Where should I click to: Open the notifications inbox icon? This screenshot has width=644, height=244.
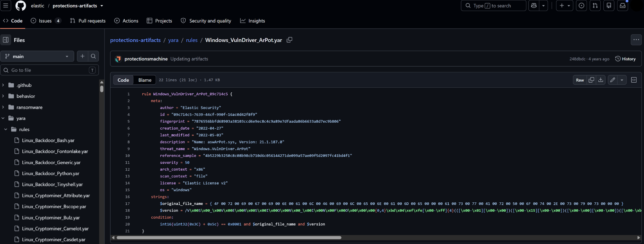tap(623, 5)
